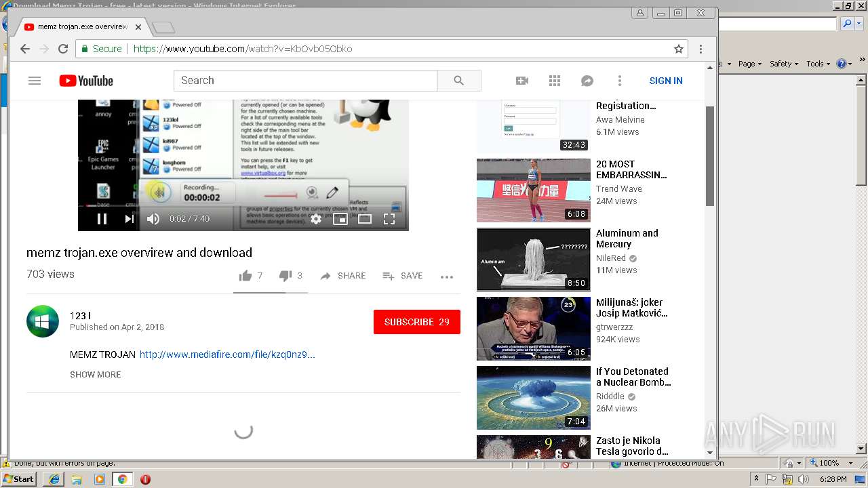
Task: Click the Chrome address bar URL
Action: pos(243,49)
